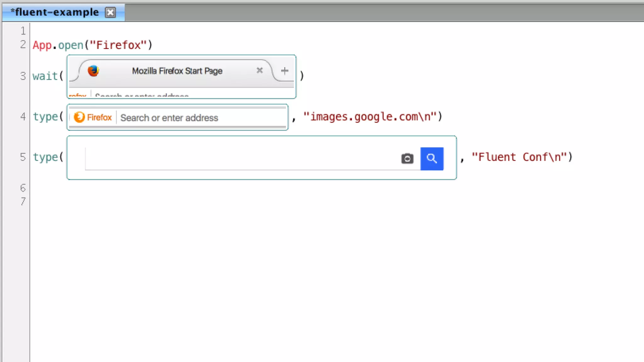Click the camera search-by-image icon
The height and width of the screenshot is (362, 644).
[407, 158]
